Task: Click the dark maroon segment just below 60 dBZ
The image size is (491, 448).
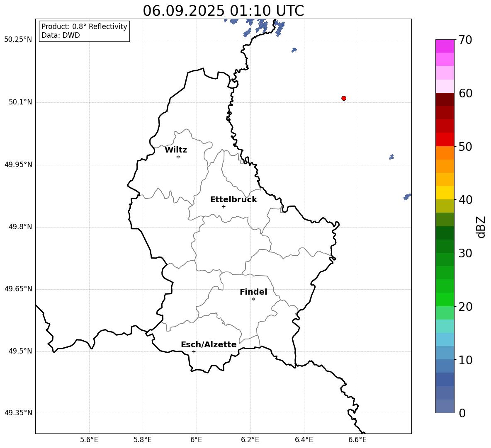Action: [445, 99]
